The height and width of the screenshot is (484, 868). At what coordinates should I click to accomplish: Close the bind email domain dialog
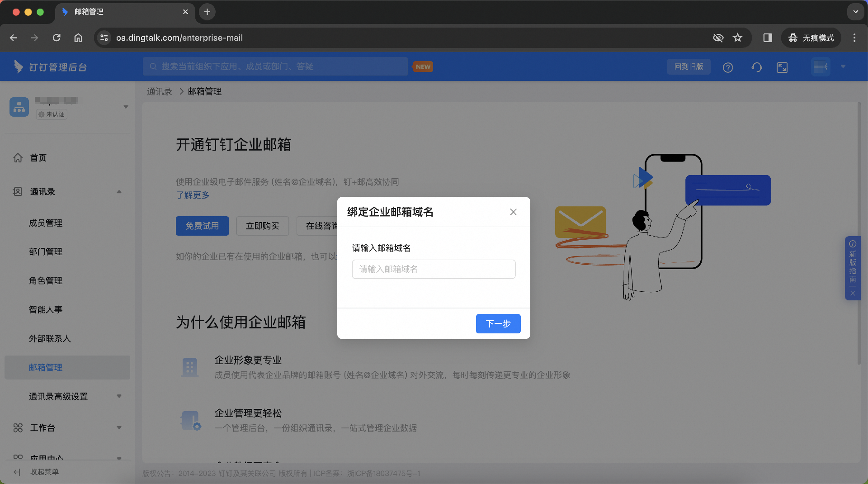coord(513,212)
